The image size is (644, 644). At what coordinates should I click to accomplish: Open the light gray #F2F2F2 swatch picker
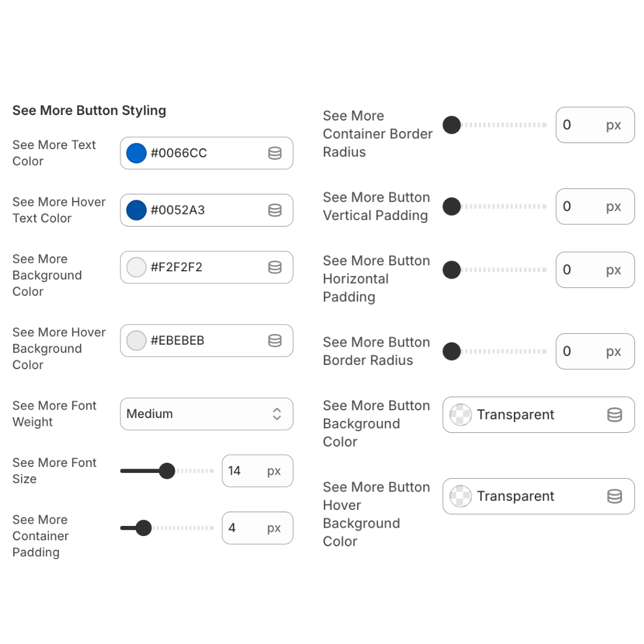point(137,267)
